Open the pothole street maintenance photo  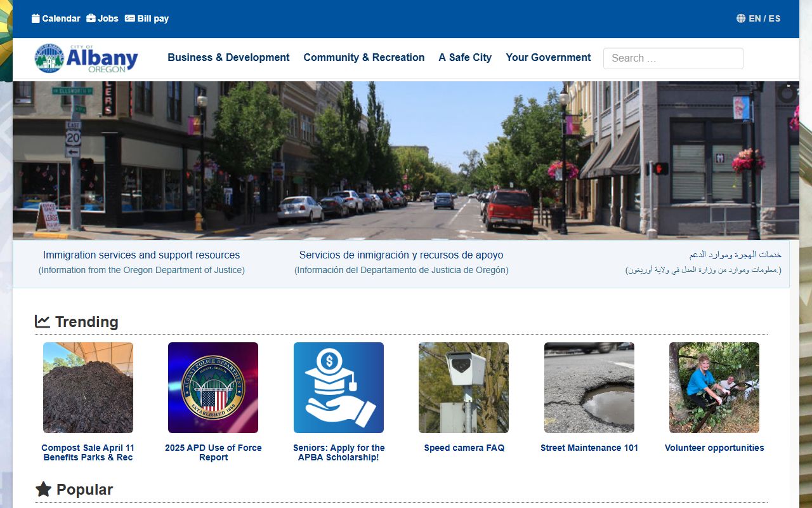pyautogui.click(x=589, y=387)
